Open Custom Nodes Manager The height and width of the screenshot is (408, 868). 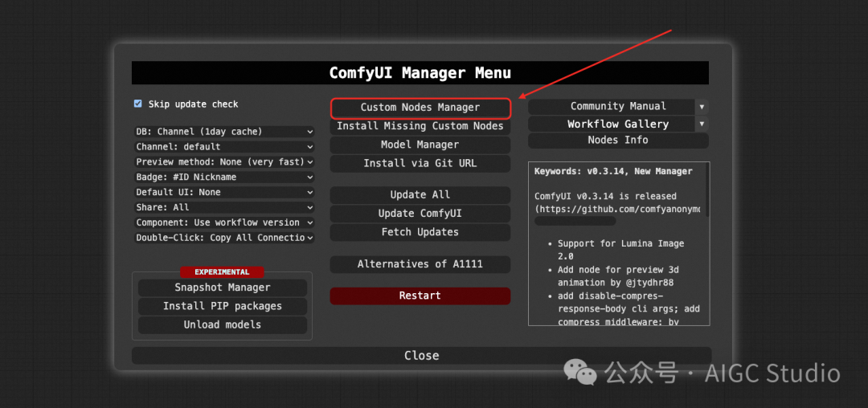(x=420, y=108)
